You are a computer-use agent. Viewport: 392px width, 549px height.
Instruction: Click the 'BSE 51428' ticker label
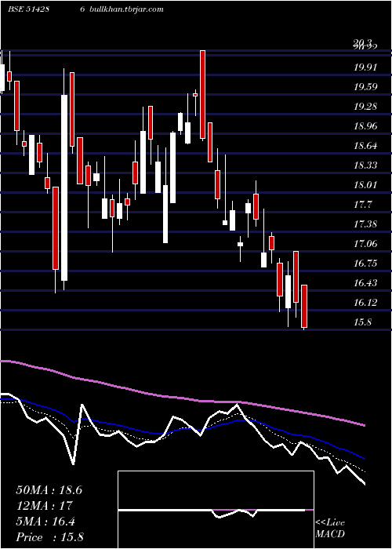pyautogui.click(x=28, y=9)
